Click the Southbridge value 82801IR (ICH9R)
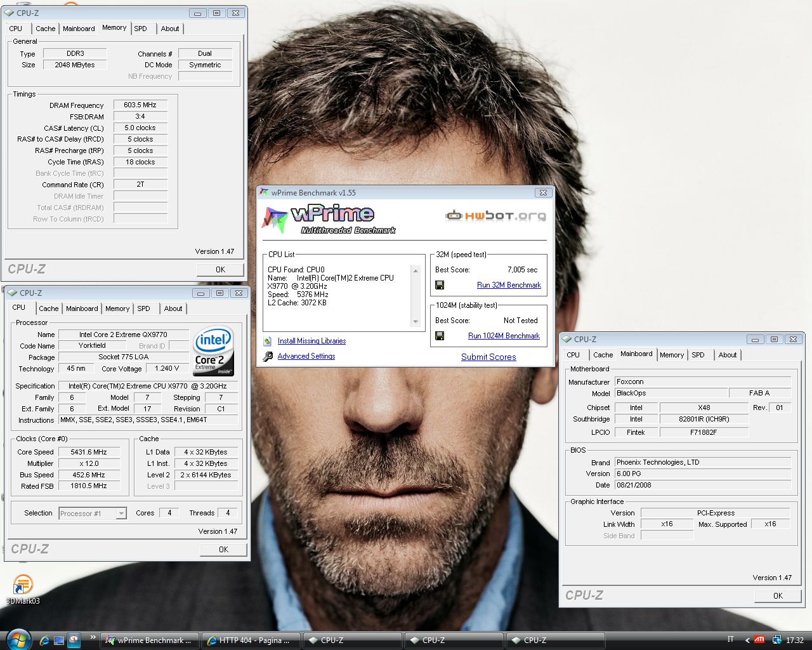 [x=704, y=419]
